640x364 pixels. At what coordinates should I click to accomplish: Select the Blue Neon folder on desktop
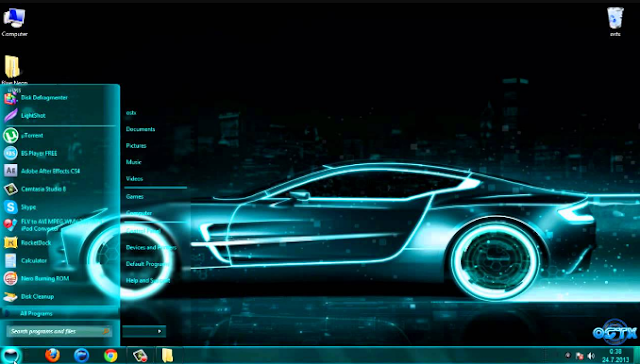point(14,71)
